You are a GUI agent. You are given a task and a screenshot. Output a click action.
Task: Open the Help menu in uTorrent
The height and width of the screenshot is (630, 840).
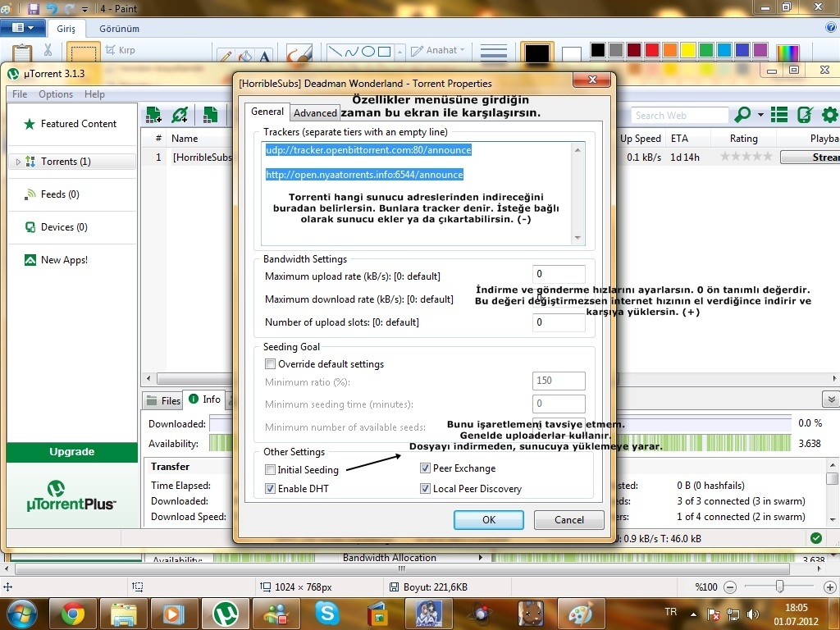(x=94, y=94)
